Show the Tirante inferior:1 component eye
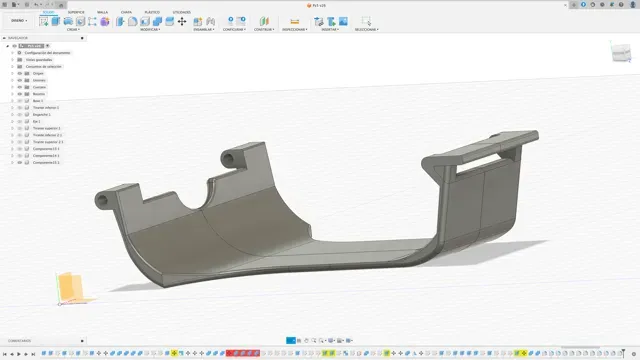This screenshot has height=360, width=640. (x=20, y=108)
